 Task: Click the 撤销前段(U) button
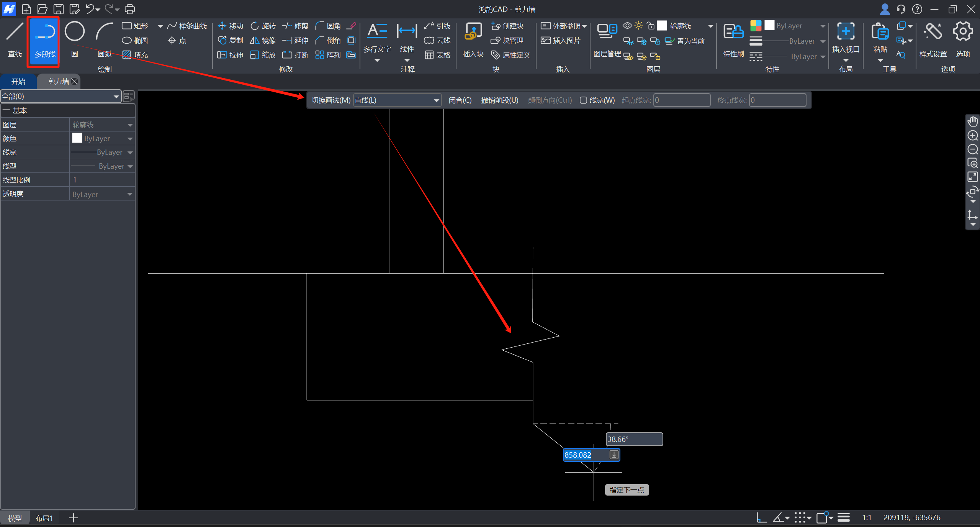tap(499, 100)
